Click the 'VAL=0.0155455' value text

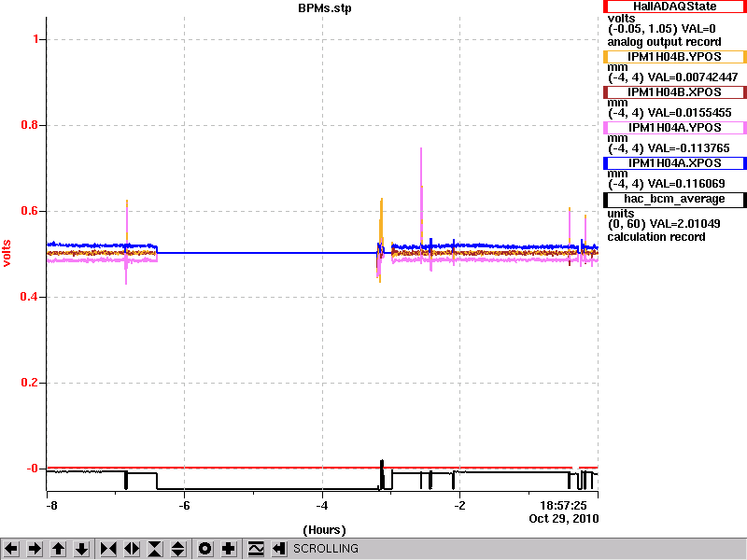(690, 113)
